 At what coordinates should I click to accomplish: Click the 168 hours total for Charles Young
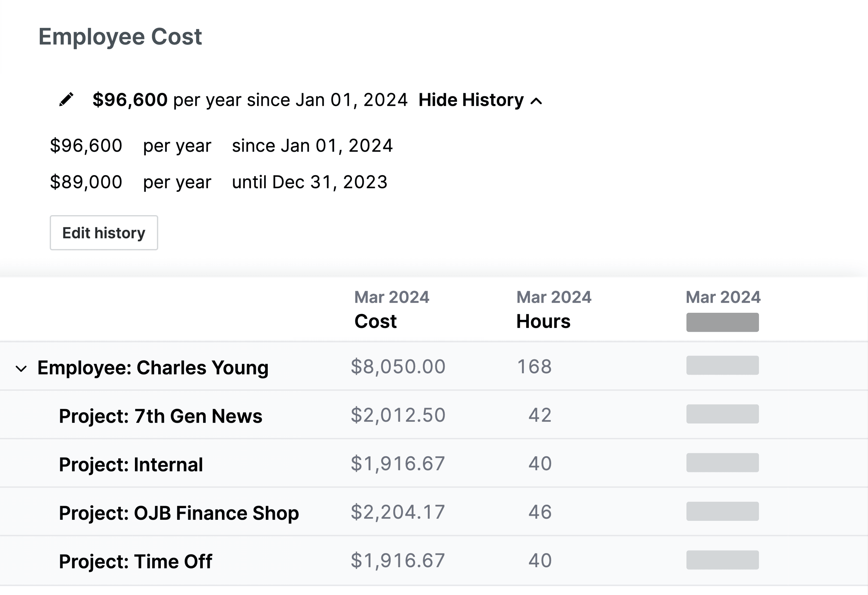point(534,367)
